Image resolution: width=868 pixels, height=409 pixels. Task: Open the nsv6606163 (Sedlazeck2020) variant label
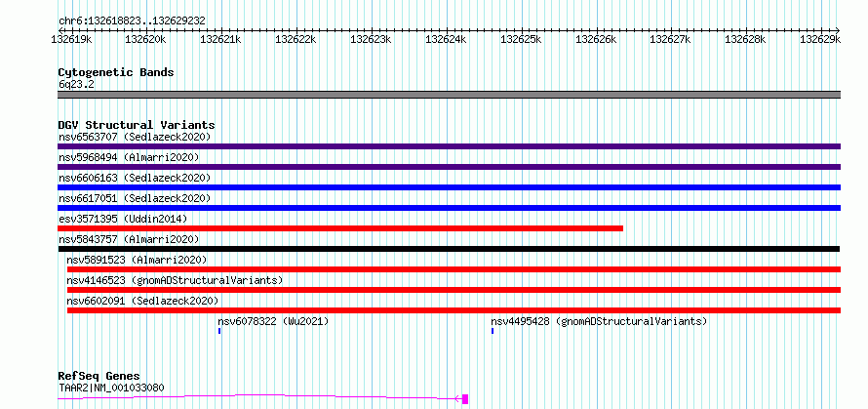135,178
